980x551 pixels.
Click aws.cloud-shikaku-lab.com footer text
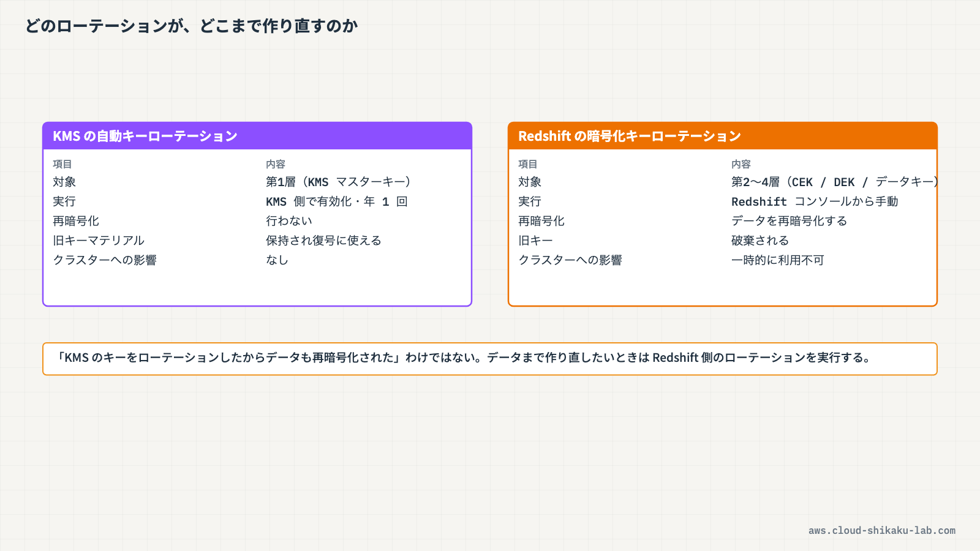pos(882,531)
